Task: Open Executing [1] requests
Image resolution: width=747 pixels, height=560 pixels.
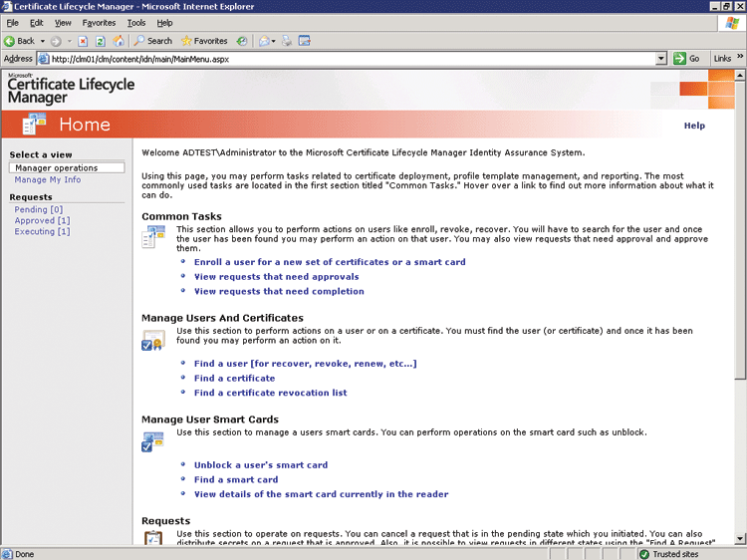Action: coord(42,231)
